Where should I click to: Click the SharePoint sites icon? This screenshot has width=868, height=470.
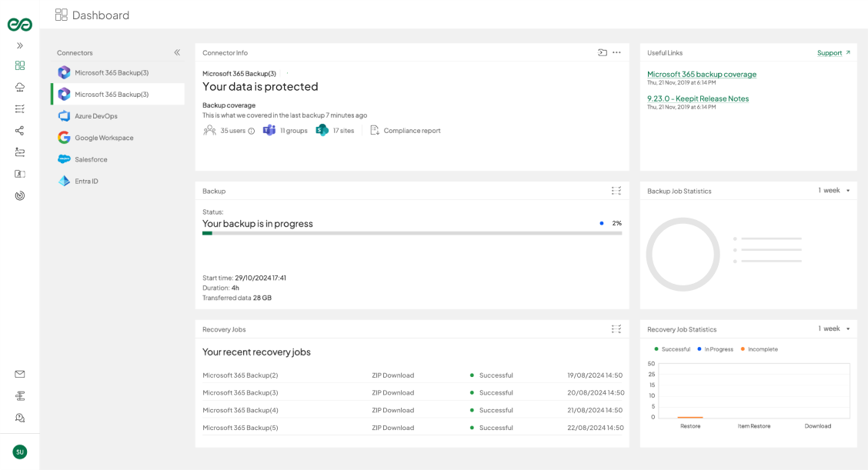point(322,130)
